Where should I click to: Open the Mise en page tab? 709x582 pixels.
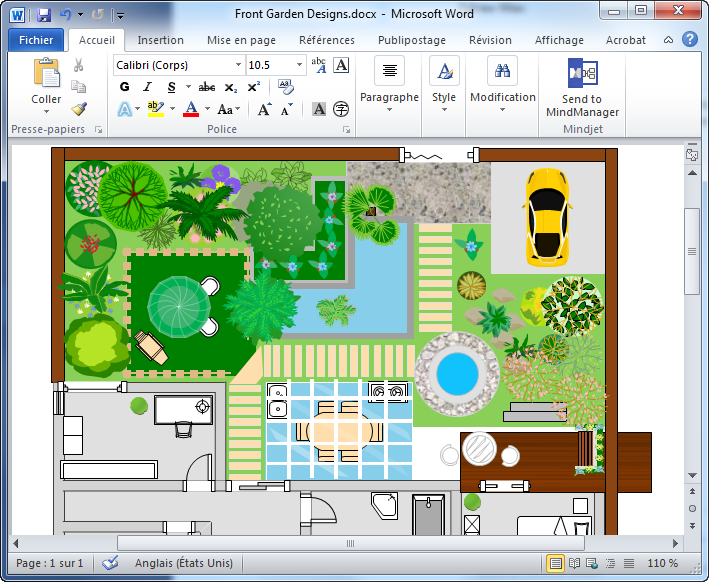pyautogui.click(x=241, y=40)
